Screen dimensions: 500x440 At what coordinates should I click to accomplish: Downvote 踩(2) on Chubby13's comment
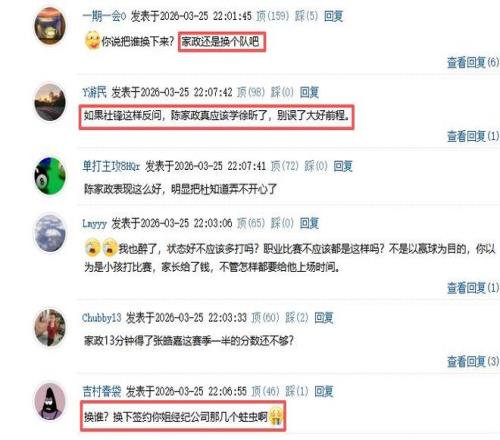point(297,318)
